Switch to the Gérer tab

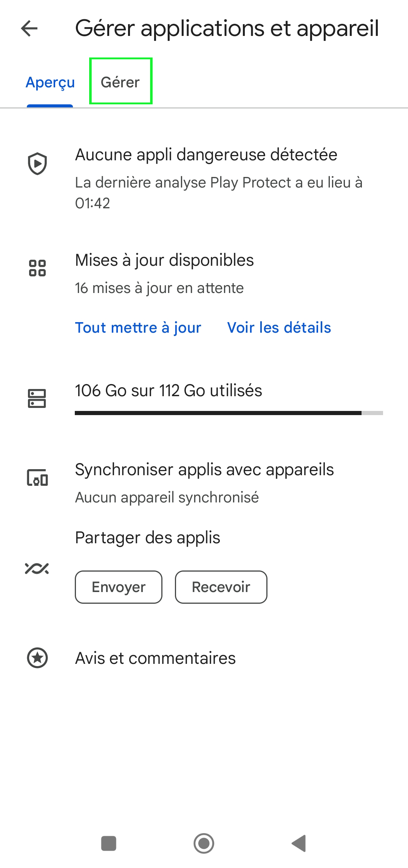click(x=121, y=82)
